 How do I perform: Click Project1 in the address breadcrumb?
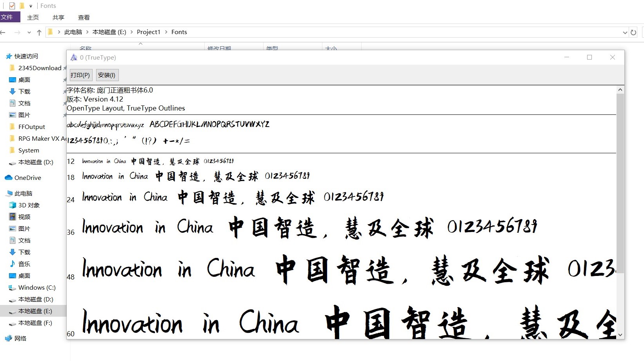(x=149, y=32)
